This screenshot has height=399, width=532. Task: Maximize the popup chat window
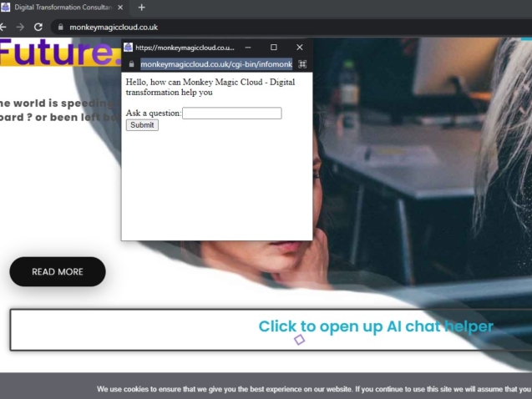[274, 48]
